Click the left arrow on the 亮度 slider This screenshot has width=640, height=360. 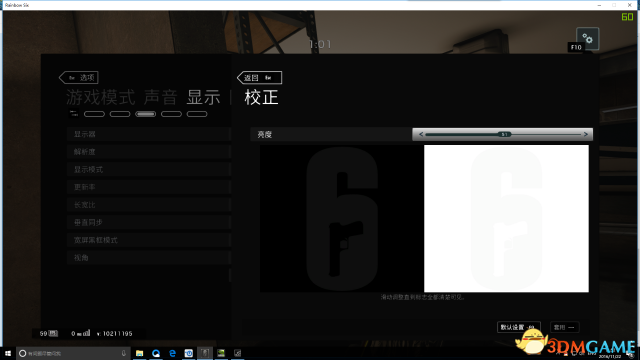(421, 134)
